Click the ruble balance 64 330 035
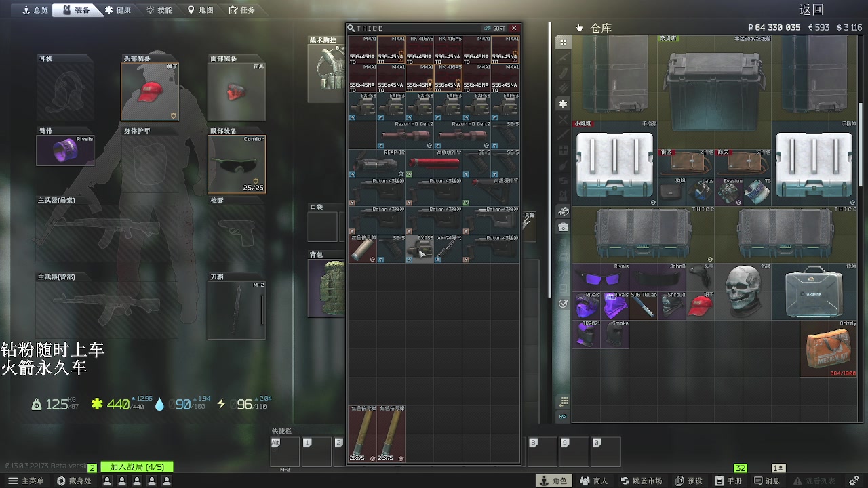Image resolution: width=868 pixels, height=488 pixels. click(774, 28)
